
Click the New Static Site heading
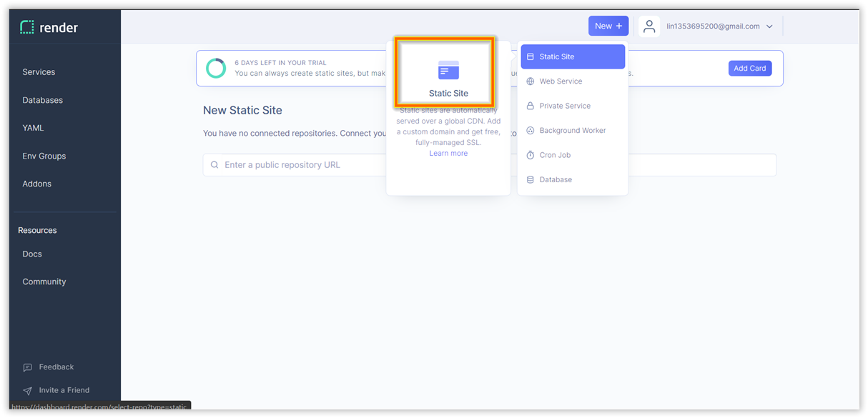(242, 110)
